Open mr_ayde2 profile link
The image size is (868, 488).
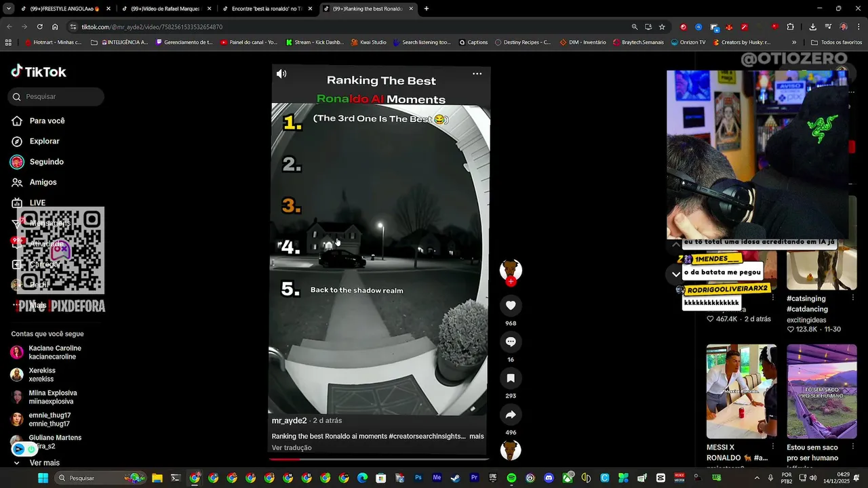click(290, 421)
